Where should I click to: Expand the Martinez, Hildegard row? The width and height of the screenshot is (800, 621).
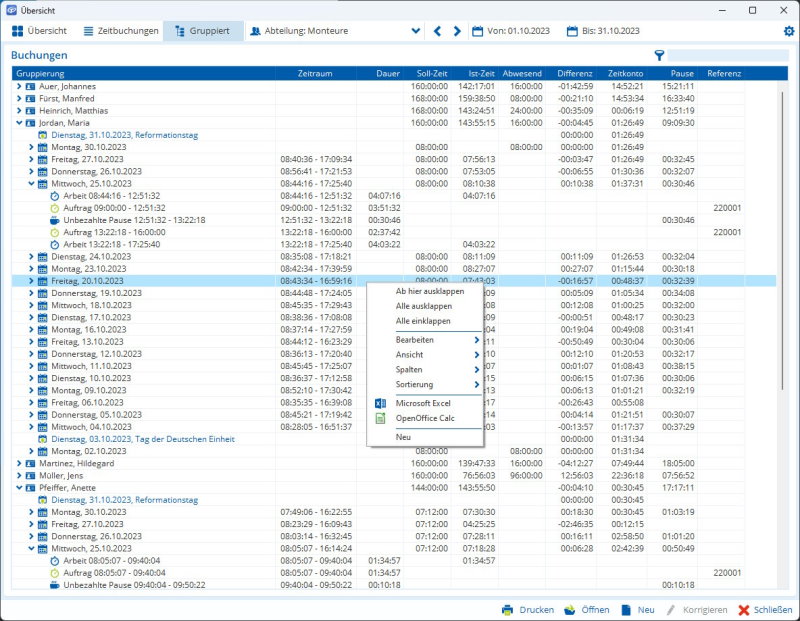click(x=18, y=464)
